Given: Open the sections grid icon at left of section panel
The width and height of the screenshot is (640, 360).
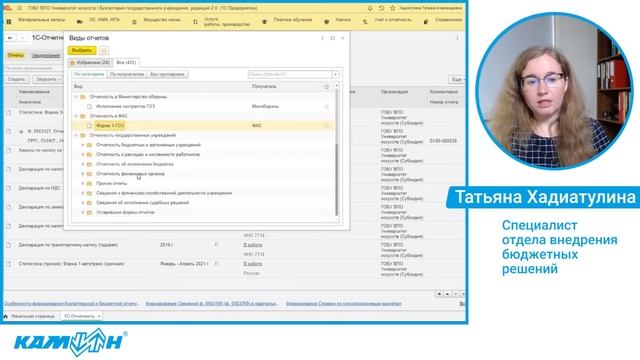Looking at the screenshot, I should point(9,21).
